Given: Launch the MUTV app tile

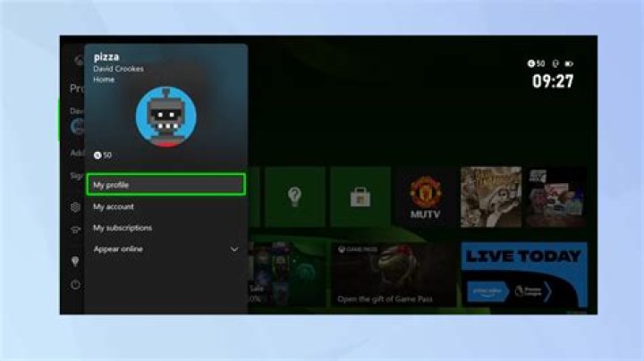Looking at the screenshot, I should point(426,197).
